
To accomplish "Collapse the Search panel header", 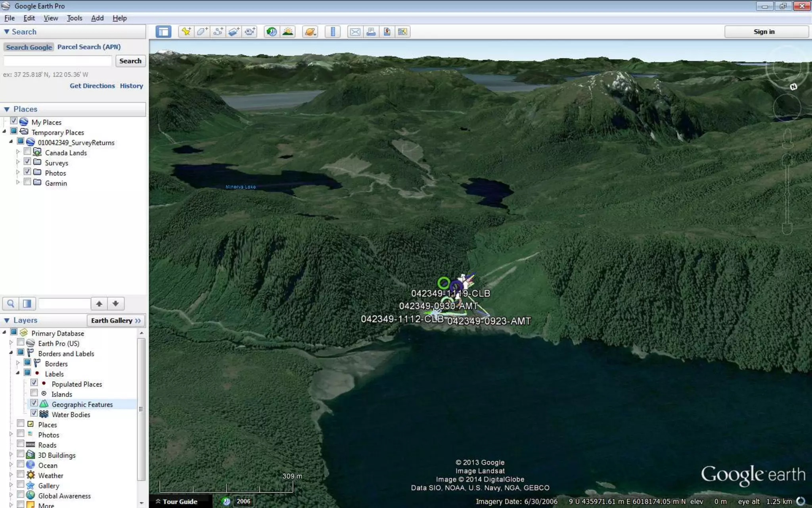I will pyautogui.click(x=7, y=32).
